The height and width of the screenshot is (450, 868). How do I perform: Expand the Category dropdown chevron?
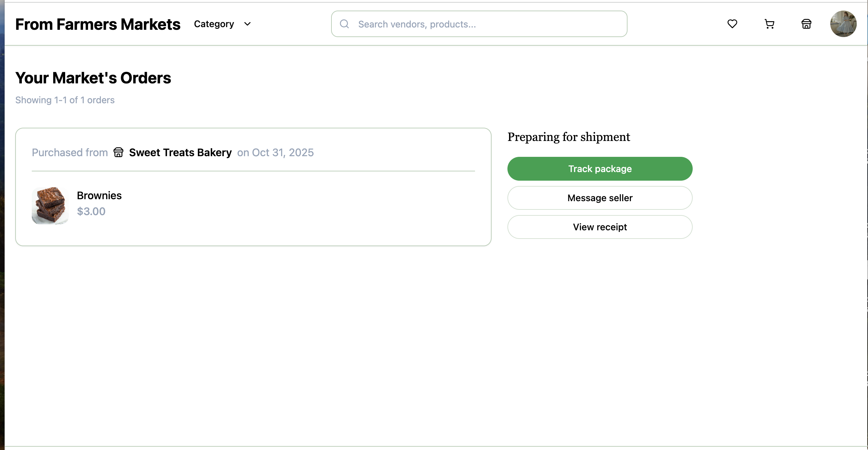(x=247, y=24)
